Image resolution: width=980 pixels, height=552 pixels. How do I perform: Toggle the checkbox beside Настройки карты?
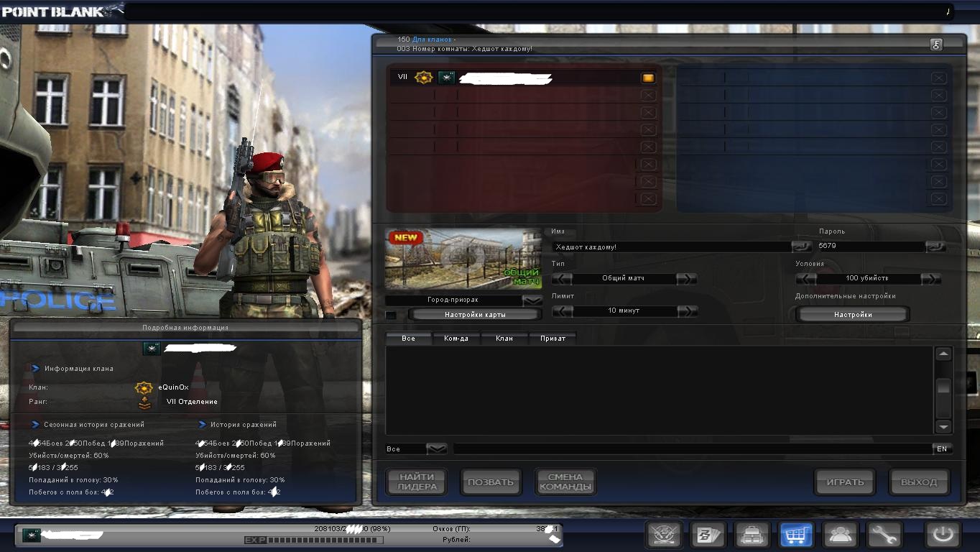click(x=391, y=315)
